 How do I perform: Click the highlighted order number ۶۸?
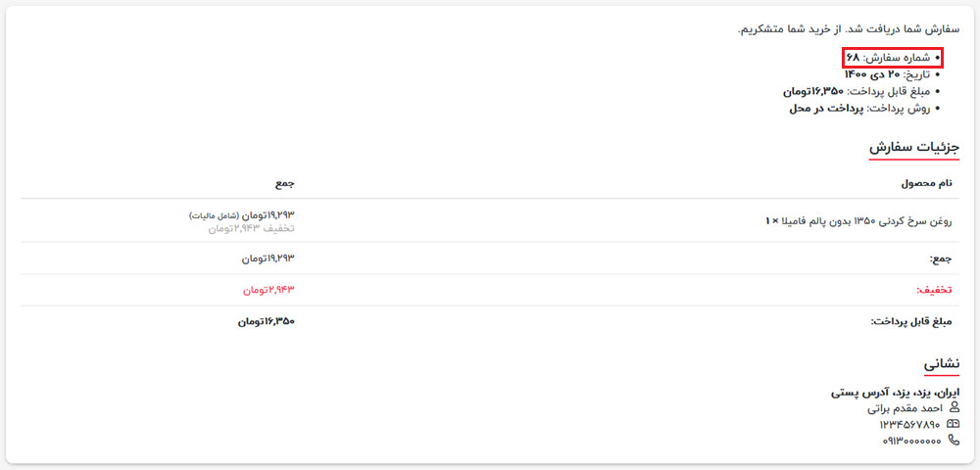pos(853,58)
